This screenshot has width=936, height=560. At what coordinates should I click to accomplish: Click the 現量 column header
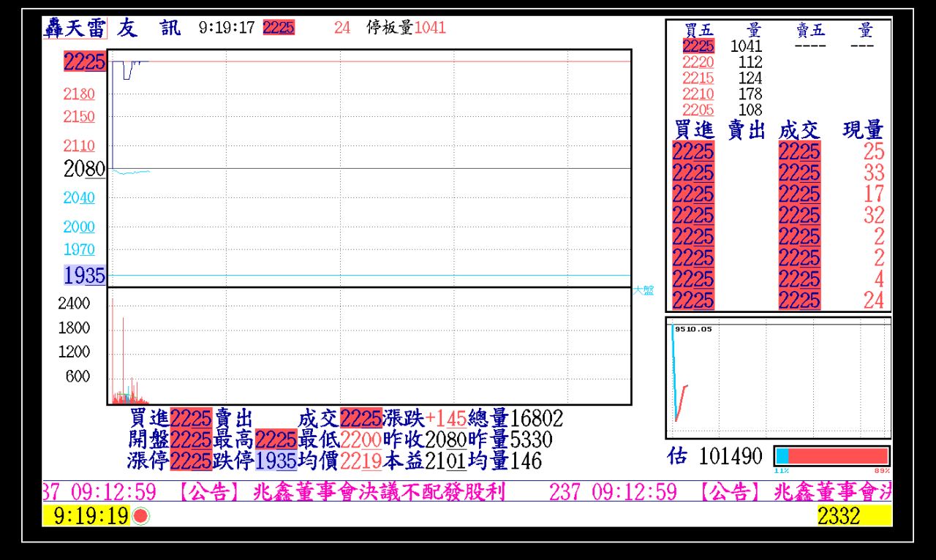pyautogui.click(x=863, y=130)
